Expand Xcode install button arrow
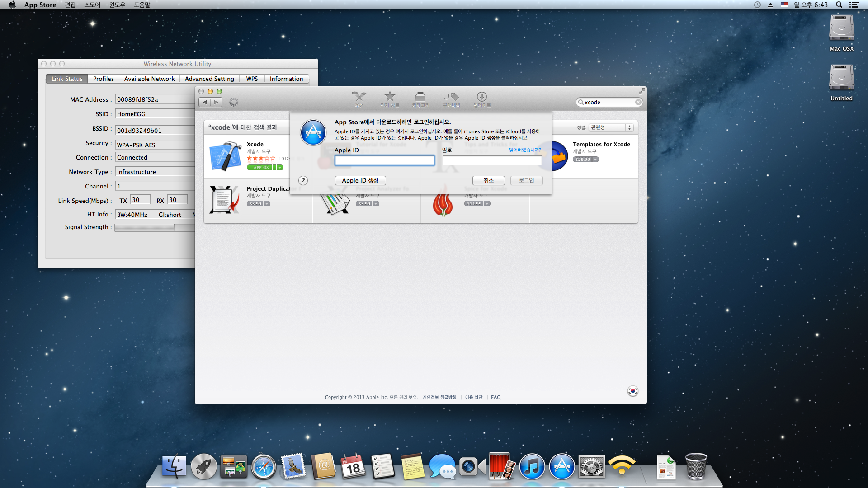 coord(280,168)
